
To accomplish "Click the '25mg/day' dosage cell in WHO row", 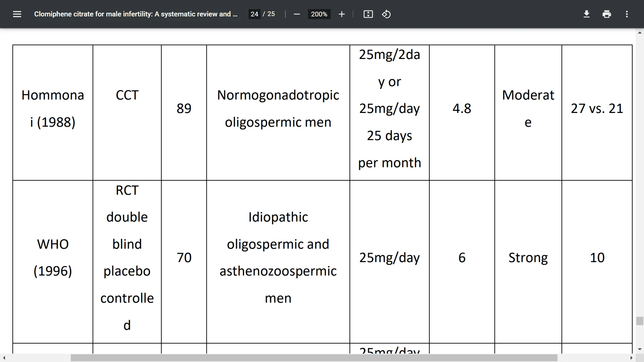I will coord(389,262).
